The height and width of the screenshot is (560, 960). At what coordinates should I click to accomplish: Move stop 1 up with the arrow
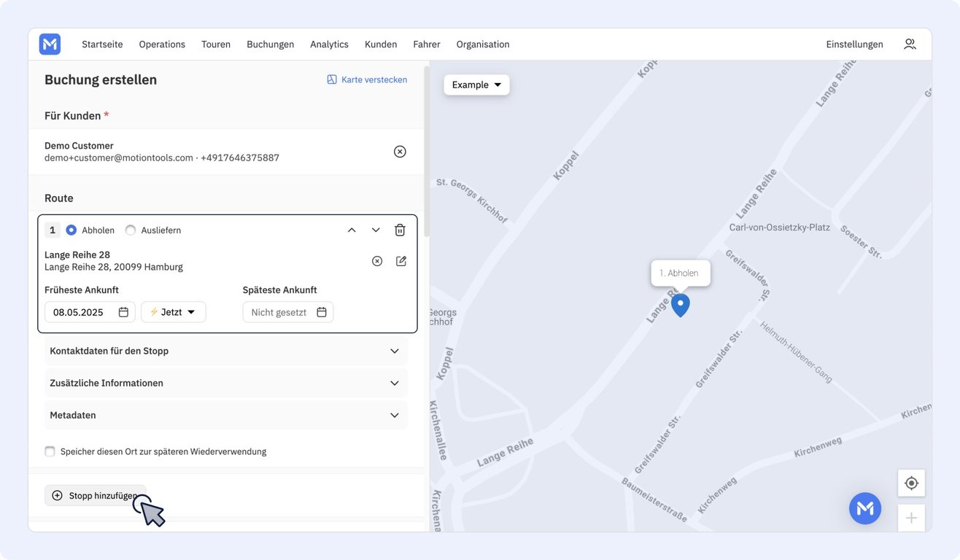[x=352, y=230]
